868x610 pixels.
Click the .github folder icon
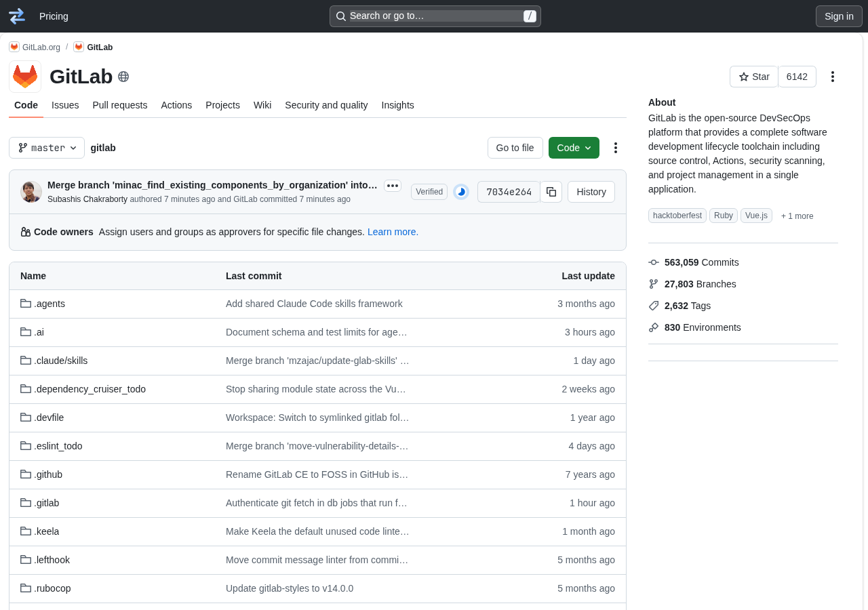pos(26,474)
